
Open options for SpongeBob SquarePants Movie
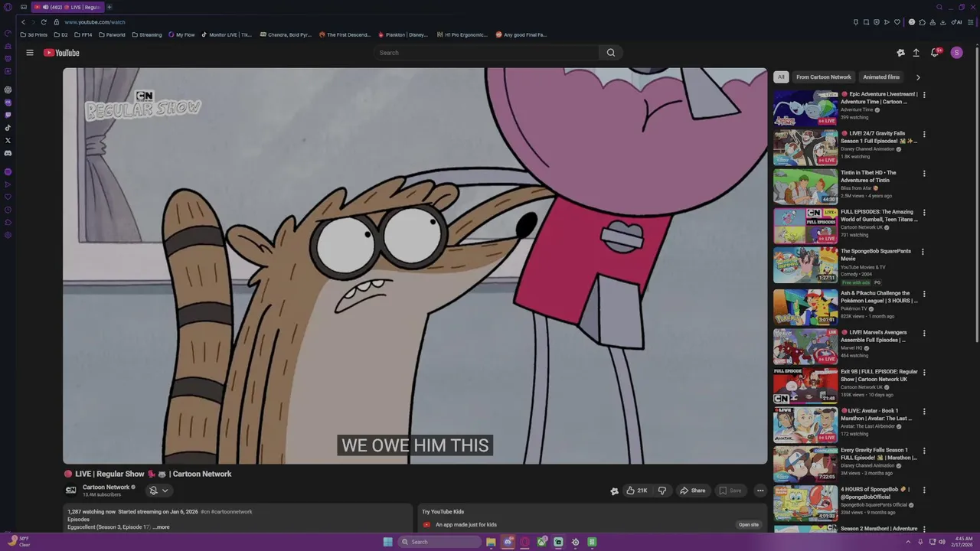[x=923, y=252]
